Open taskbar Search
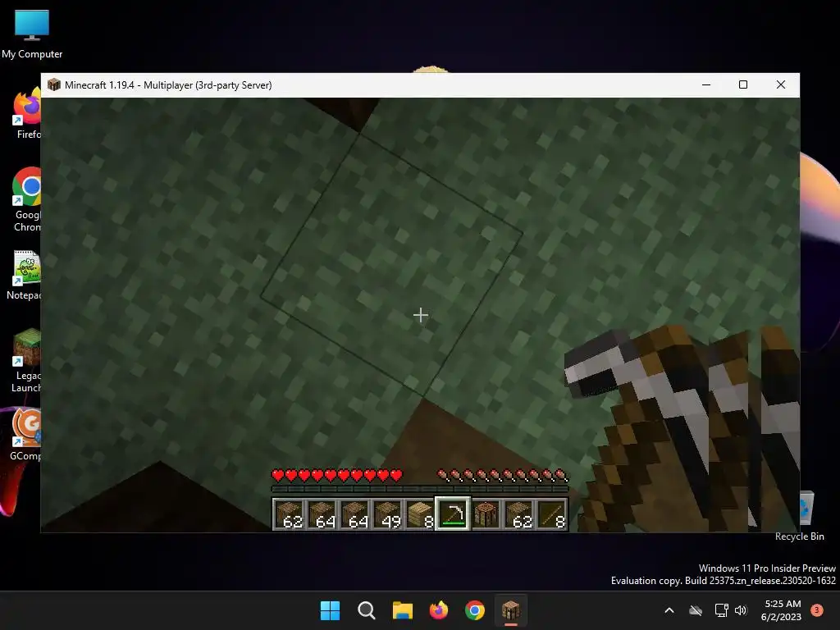The image size is (840, 630). pos(367,610)
